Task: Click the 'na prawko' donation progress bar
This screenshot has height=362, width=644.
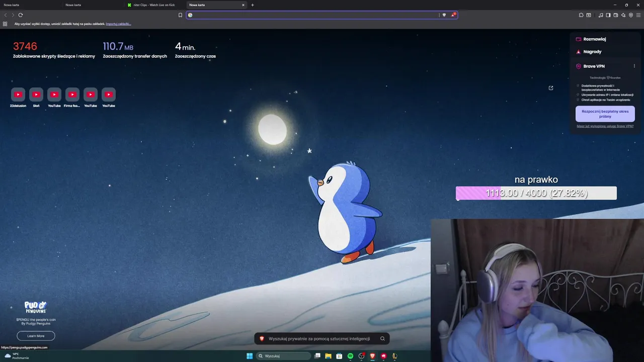Action: tap(536, 193)
